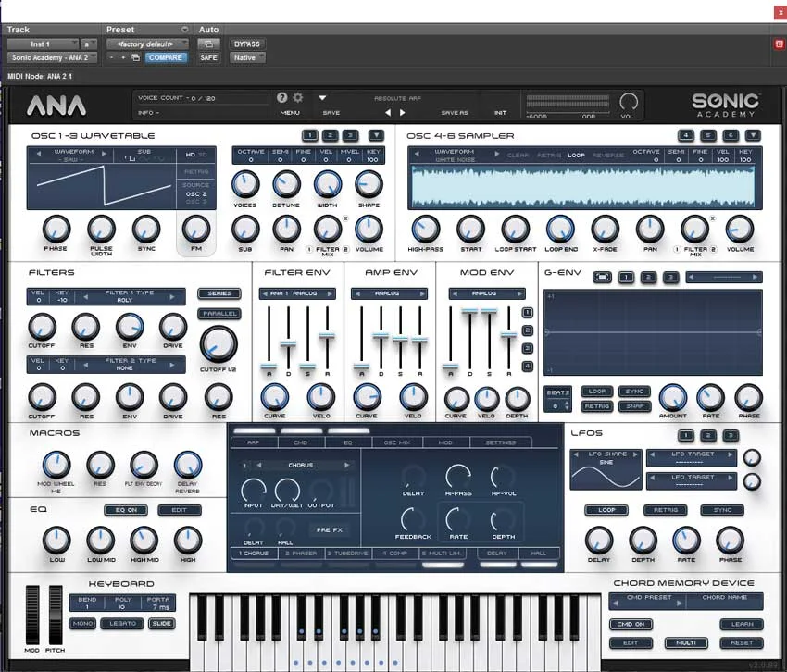Open the G-ENV preset selector

pos(724,277)
